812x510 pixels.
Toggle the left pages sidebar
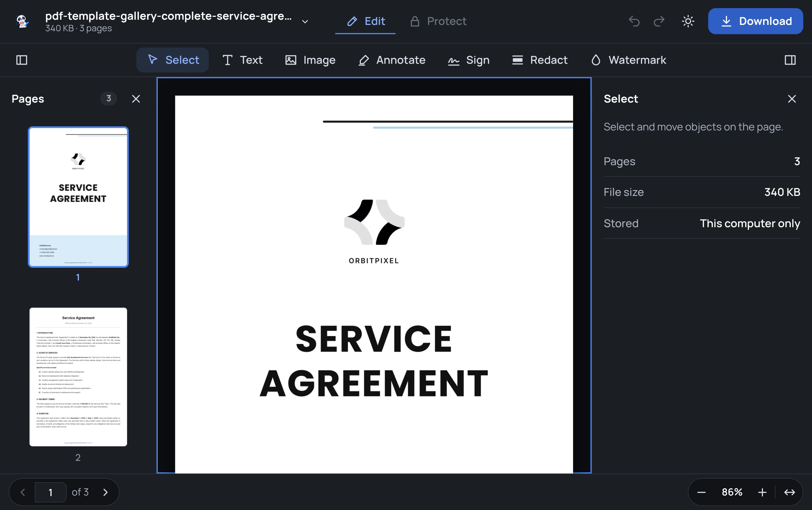pos(21,60)
